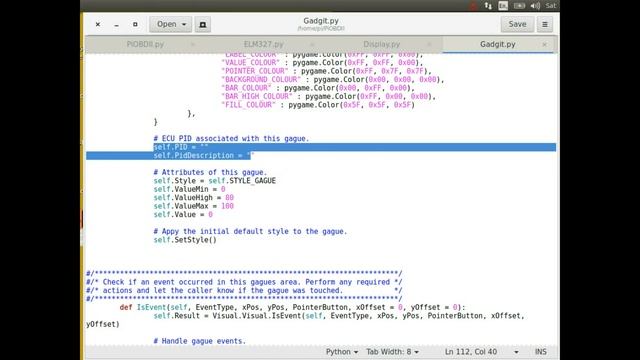640x360 pixels.
Task: Select the Gadgit.py tab
Action: (498, 44)
